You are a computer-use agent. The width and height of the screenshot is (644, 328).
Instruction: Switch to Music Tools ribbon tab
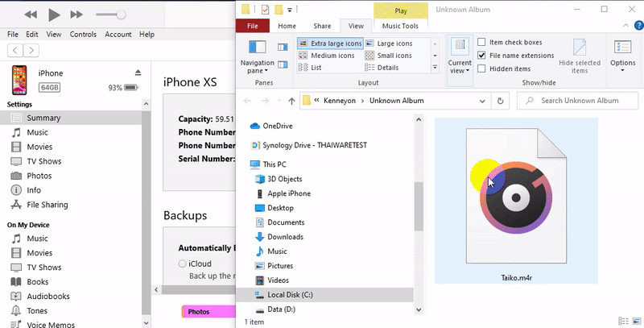coord(400,26)
